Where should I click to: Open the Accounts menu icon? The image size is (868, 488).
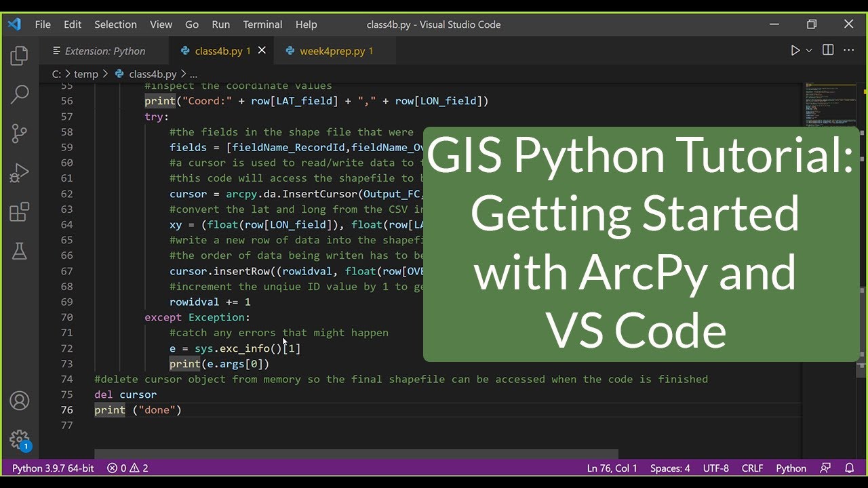pos(19,401)
